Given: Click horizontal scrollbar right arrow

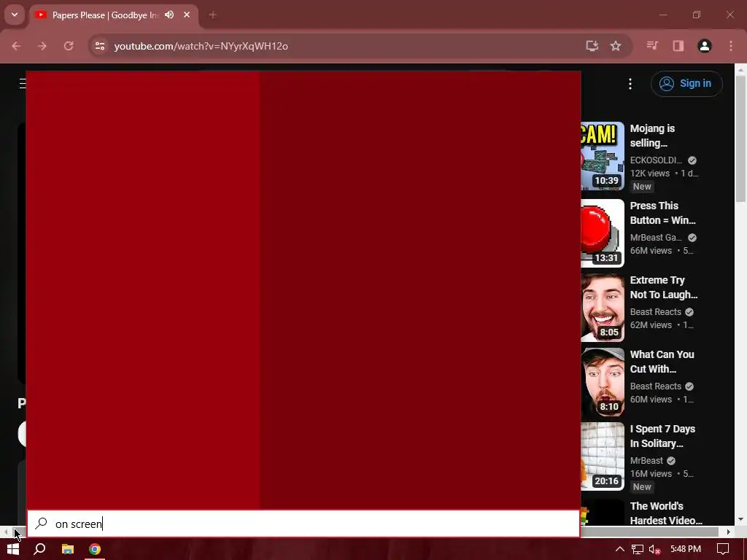Looking at the screenshot, I should tap(729, 532).
